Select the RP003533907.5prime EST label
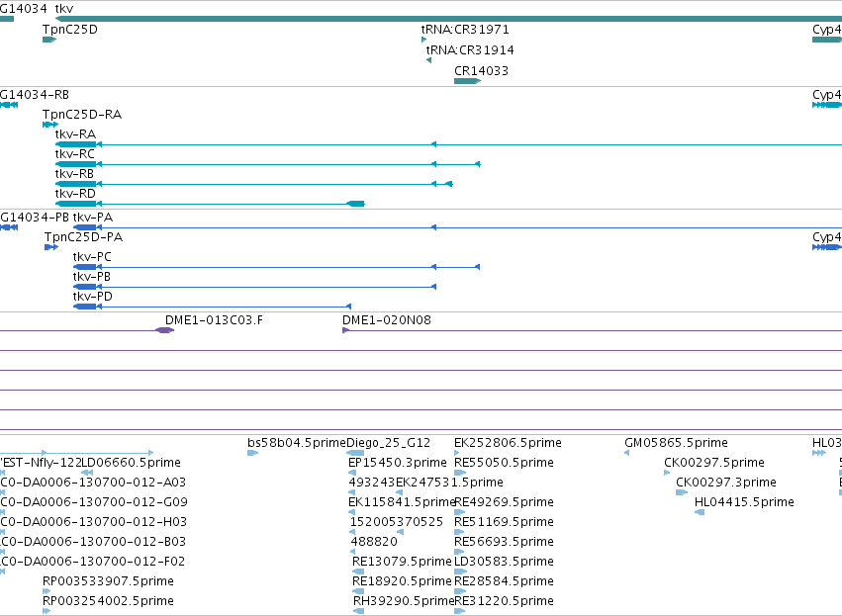 [108, 581]
